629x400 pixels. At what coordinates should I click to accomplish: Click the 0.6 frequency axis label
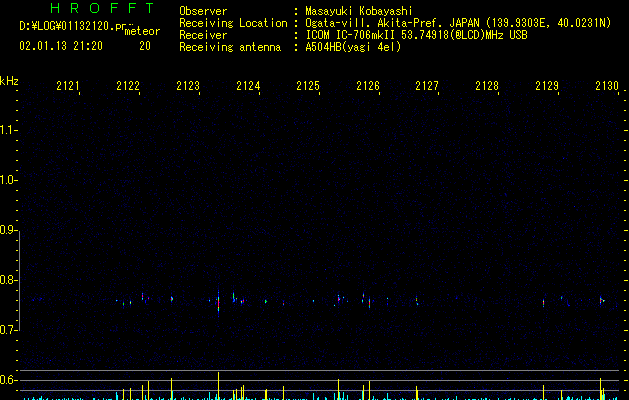pos(8,380)
